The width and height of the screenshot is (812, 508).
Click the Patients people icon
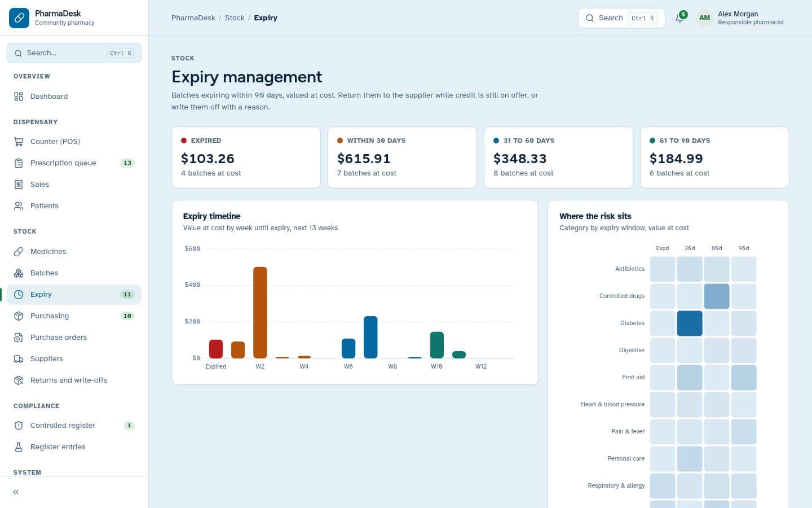19,206
